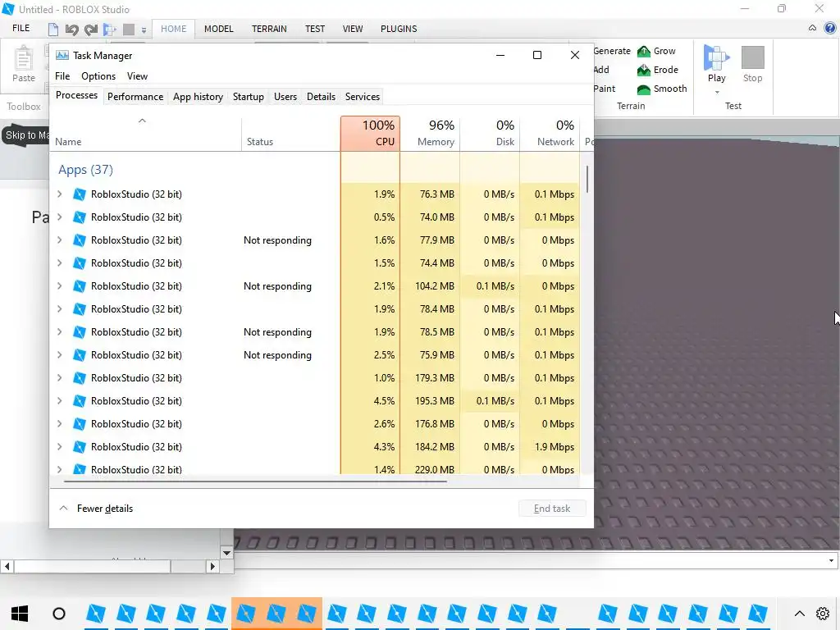Click the Windows Start button
The width and height of the screenshot is (840, 630).
pyautogui.click(x=20, y=614)
